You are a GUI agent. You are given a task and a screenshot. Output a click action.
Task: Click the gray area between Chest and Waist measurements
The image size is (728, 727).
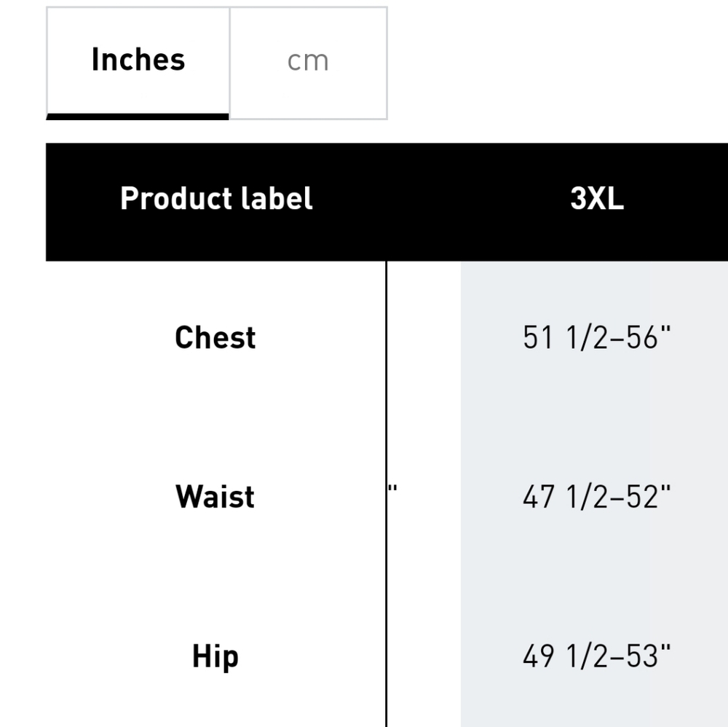click(594, 417)
